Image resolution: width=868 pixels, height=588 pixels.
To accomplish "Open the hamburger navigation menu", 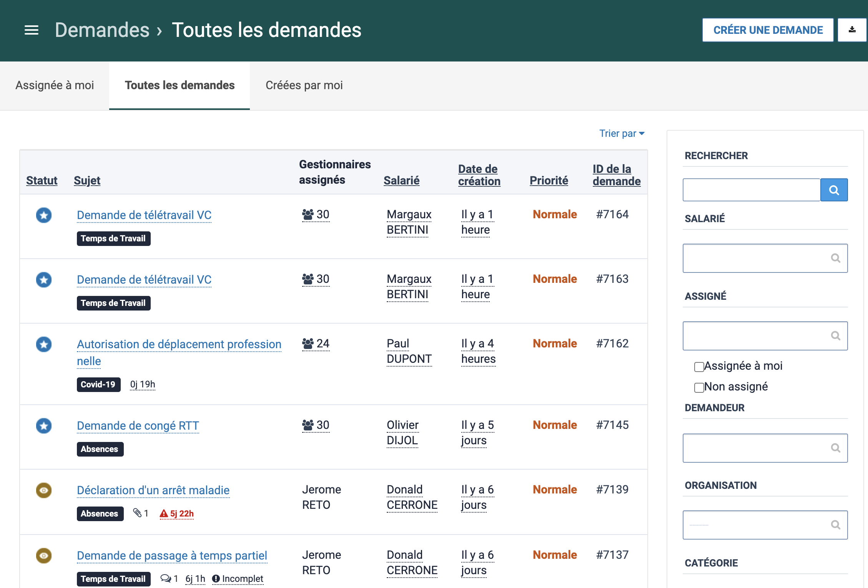I will (32, 30).
